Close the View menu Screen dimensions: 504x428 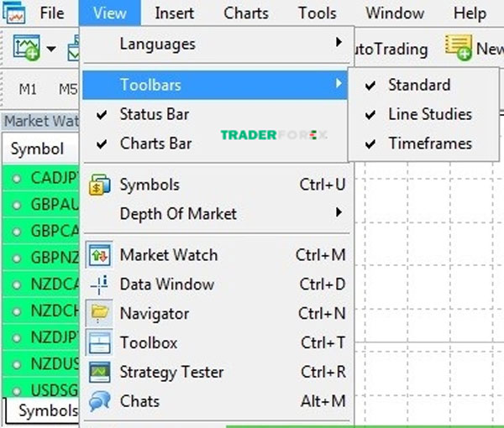click(109, 13)
